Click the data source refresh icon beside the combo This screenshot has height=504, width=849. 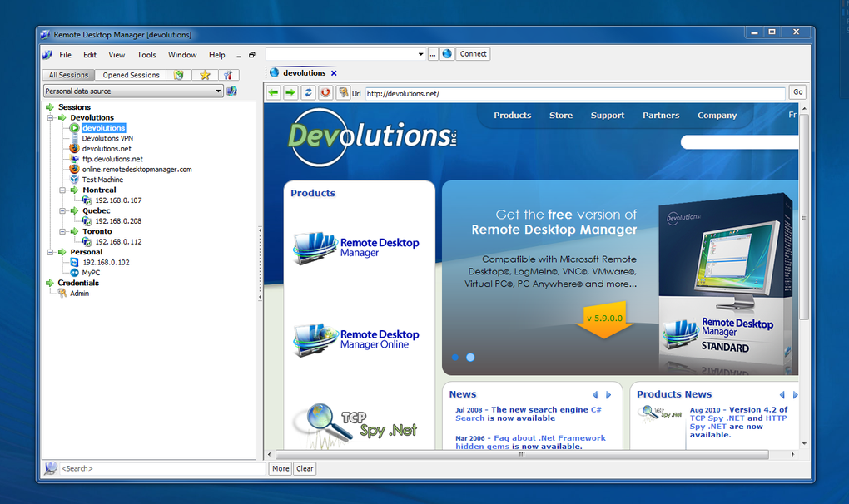(x=231, y=91)
